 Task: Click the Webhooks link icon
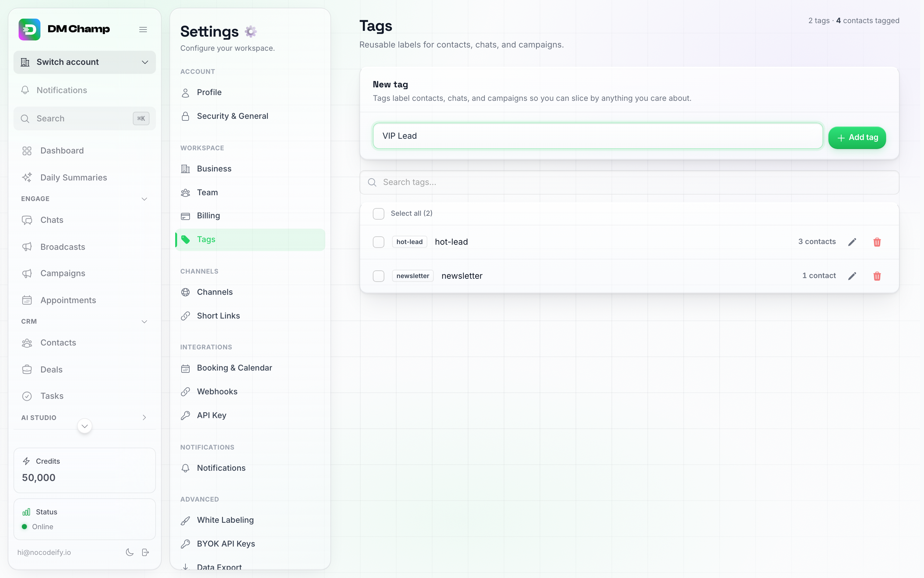(x=185, y=392)
